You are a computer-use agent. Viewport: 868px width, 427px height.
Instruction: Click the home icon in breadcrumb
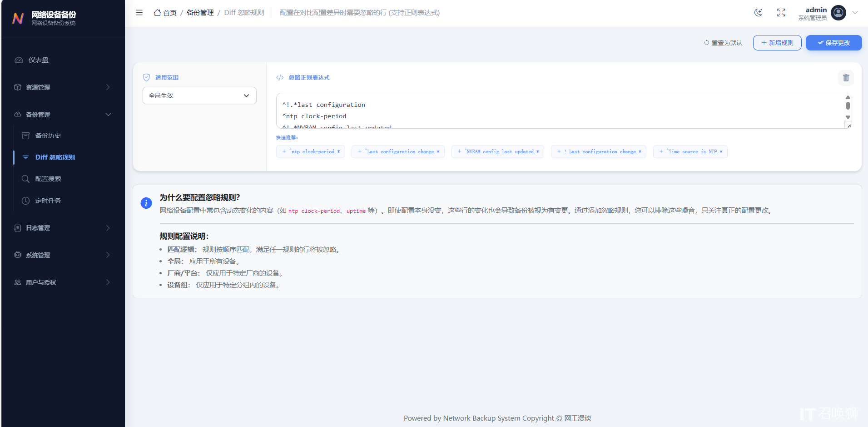click(157, 13)
